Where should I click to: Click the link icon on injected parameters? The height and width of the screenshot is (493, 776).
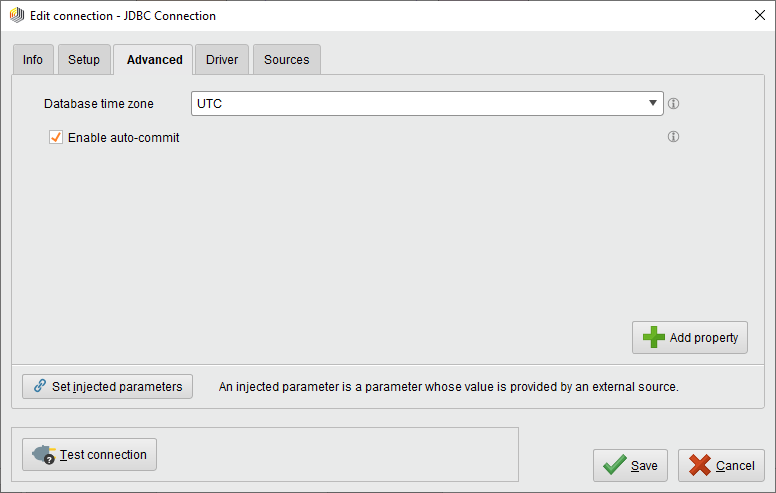pos(40,386)
